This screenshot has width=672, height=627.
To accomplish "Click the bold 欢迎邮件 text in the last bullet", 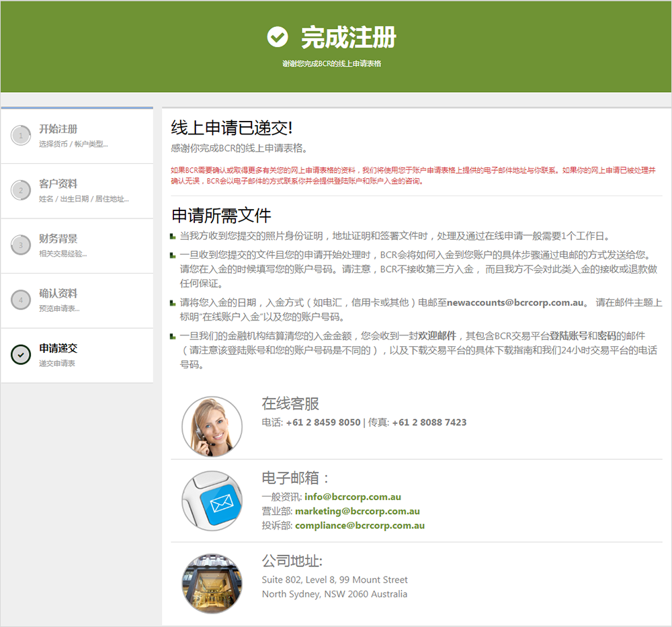I will tap(437, 335).
